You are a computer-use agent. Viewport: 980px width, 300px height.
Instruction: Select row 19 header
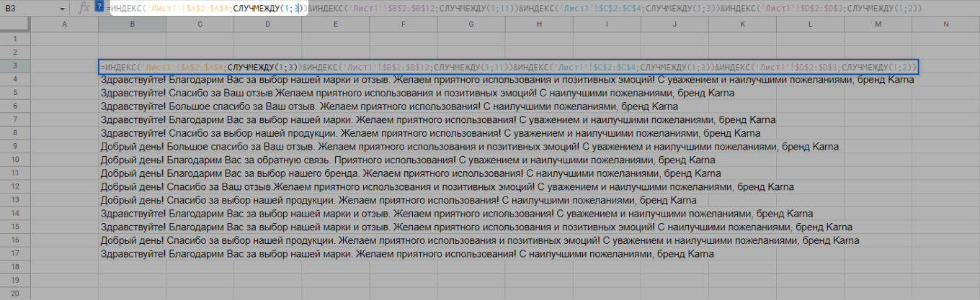click(x=16, y=281)
